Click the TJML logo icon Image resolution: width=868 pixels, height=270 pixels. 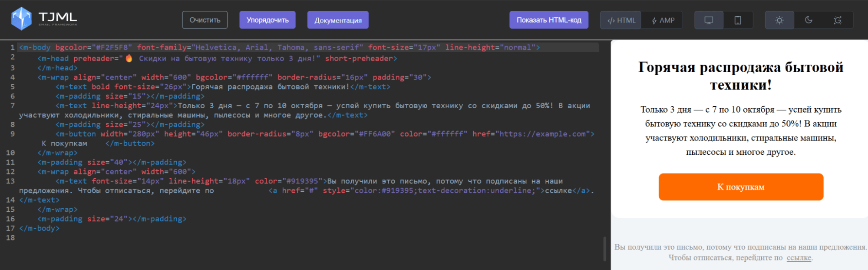[x=21, y=19]
